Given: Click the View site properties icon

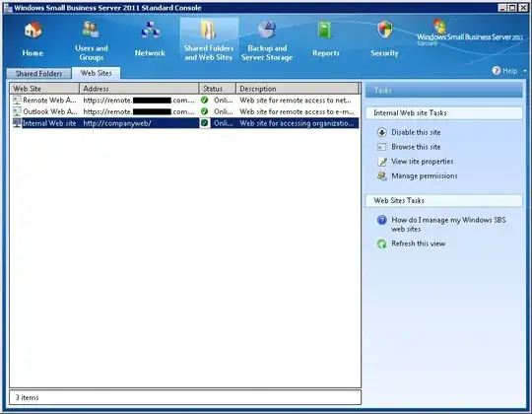Looking at the screenshot, I should coord(382,162).
